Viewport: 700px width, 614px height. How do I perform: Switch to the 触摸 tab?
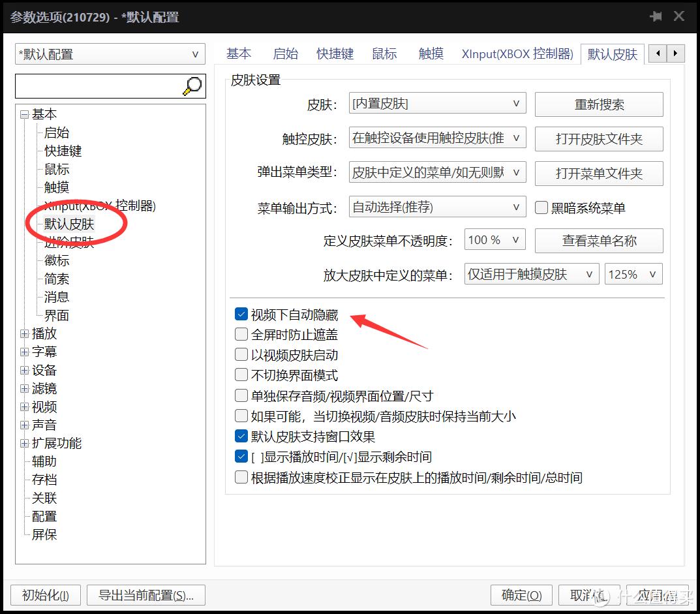coord(430,54)
